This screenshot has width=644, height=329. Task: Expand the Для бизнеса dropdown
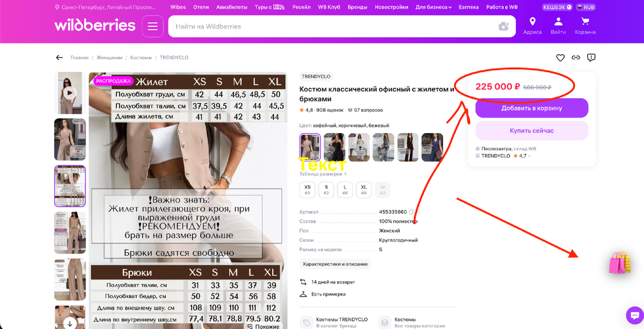pyautogui.click(x=434, y=8)
